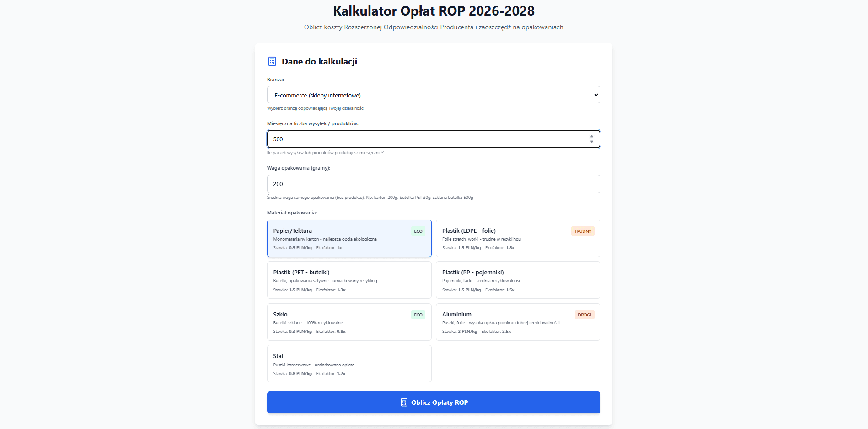Choose Stal as the packaging material
Screen dimensions: 868x429
(349, 364)
